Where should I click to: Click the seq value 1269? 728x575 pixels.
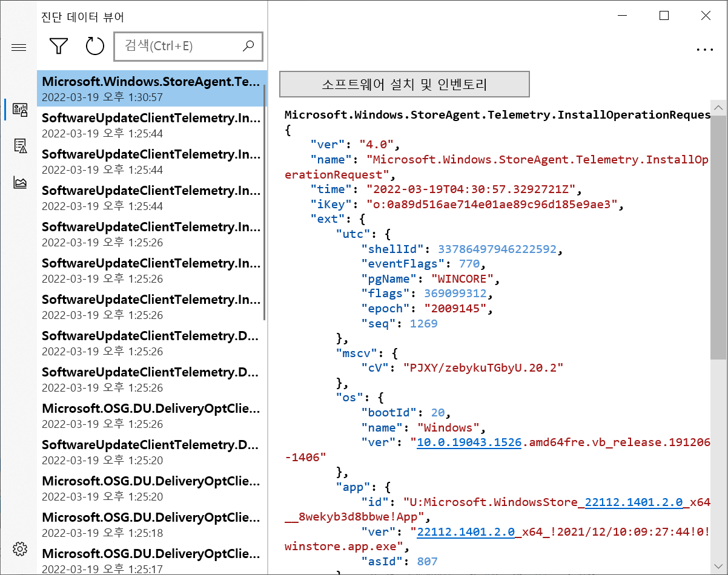[424, 324]
